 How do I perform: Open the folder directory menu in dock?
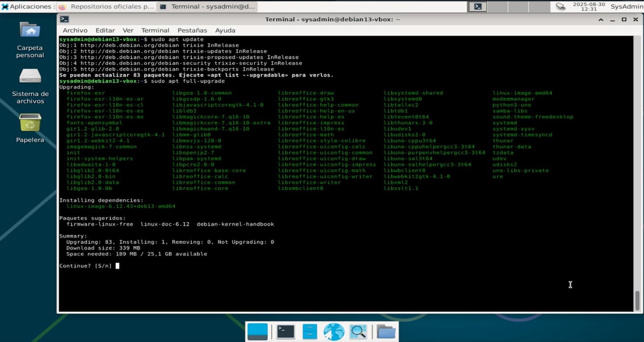click(386, 332)
